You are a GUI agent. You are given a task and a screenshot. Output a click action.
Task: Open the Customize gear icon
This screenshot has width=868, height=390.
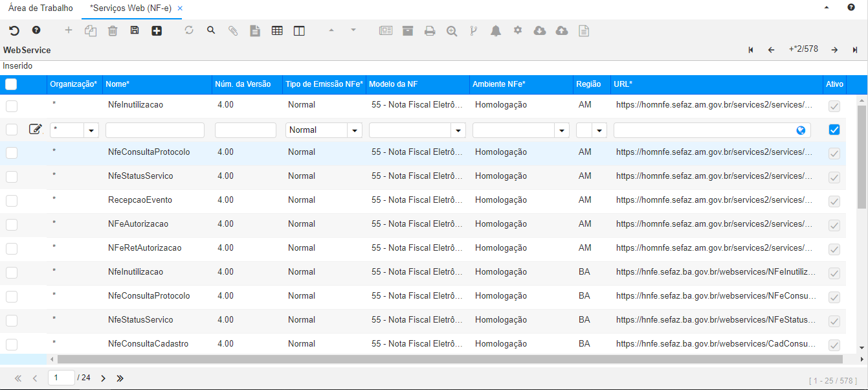(518, 30)
